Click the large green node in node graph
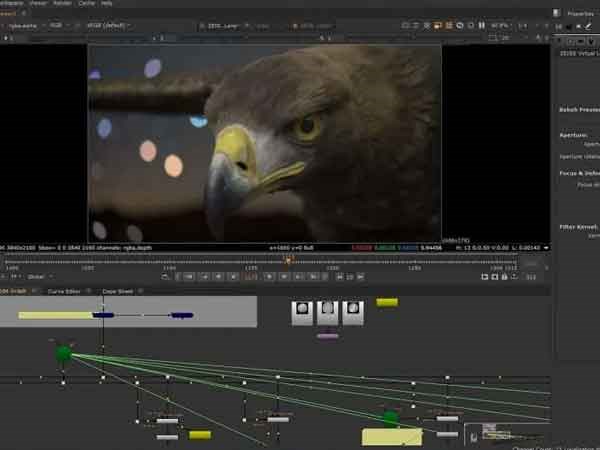Screen dimensions: 600x450 coord(64,353)
